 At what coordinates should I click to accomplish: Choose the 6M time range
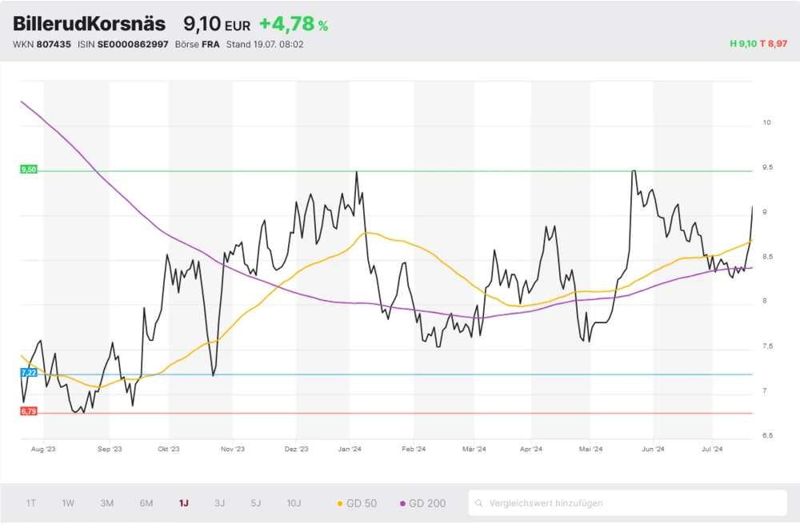146,503
